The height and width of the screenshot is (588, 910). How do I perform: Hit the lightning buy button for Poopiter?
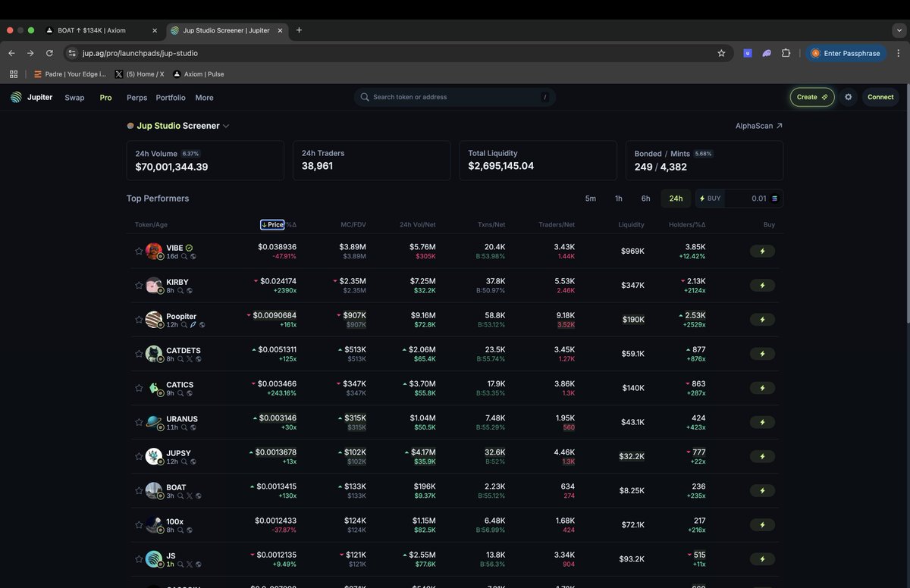762,320
